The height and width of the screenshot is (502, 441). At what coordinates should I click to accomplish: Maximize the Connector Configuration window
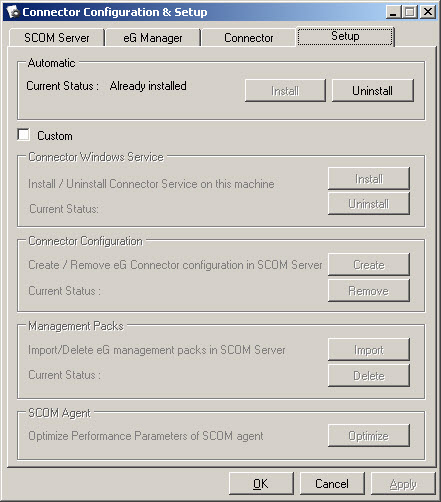coord(410,12)
